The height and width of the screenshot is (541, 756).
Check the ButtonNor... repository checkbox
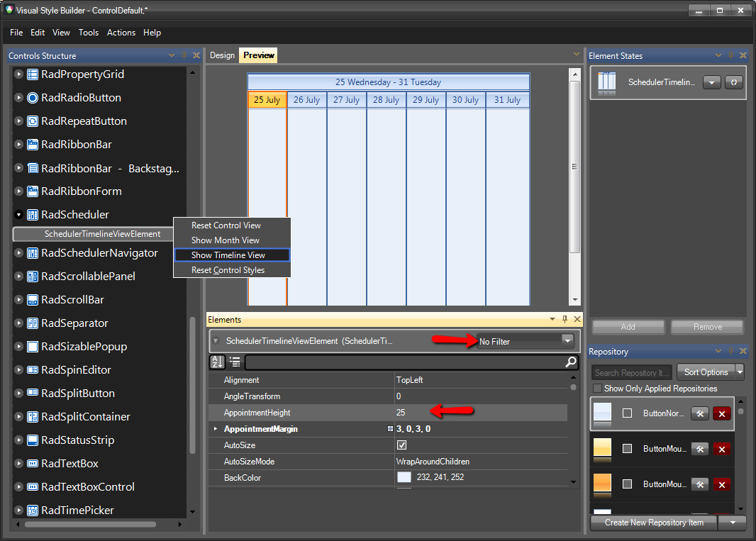coord(627,413)
